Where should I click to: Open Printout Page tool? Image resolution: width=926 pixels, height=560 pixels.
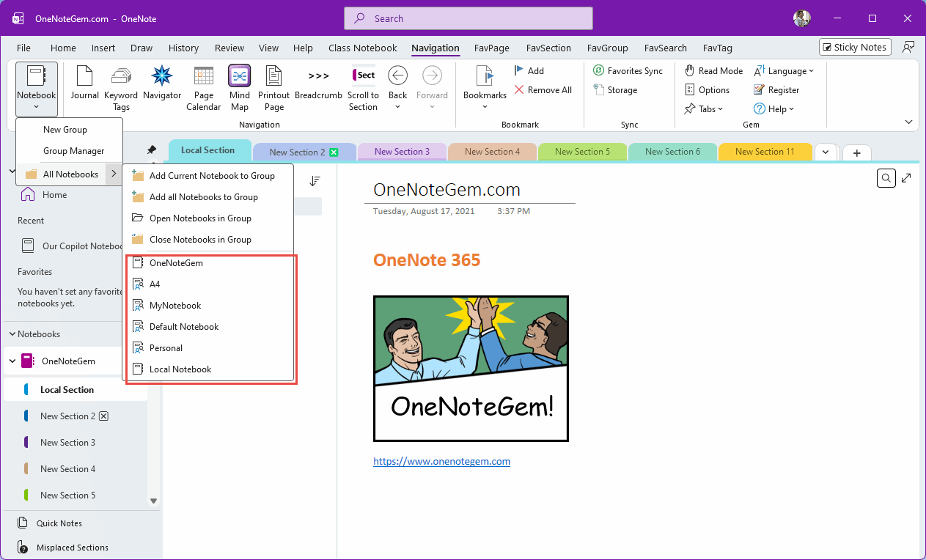pyautogui.click(x=274, y=86)
